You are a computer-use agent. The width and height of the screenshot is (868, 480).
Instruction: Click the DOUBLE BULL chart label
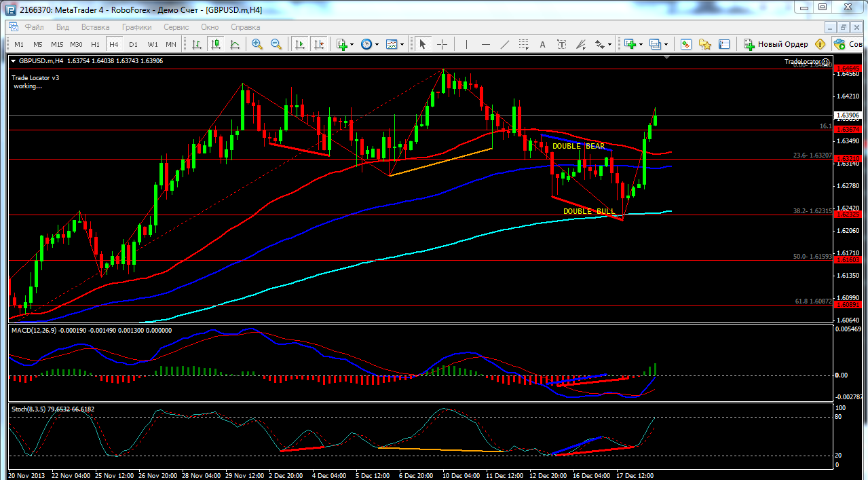point(589,211)
